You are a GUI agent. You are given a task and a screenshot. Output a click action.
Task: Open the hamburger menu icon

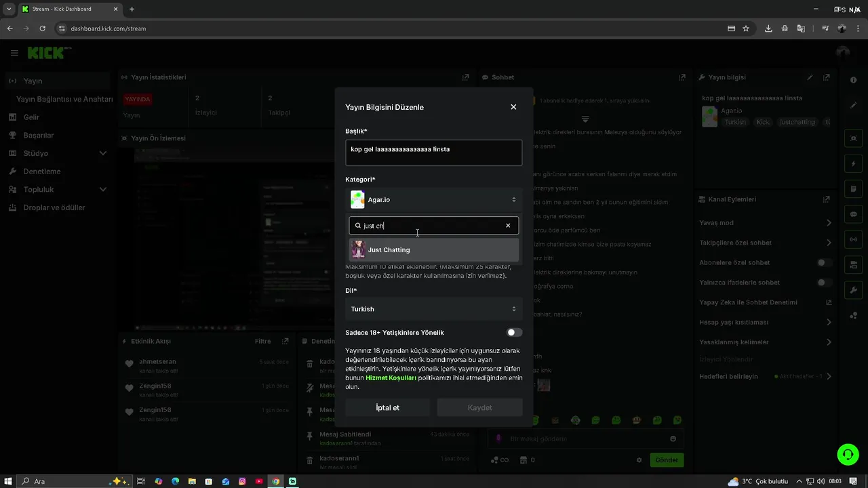click(x=14, y=53)
